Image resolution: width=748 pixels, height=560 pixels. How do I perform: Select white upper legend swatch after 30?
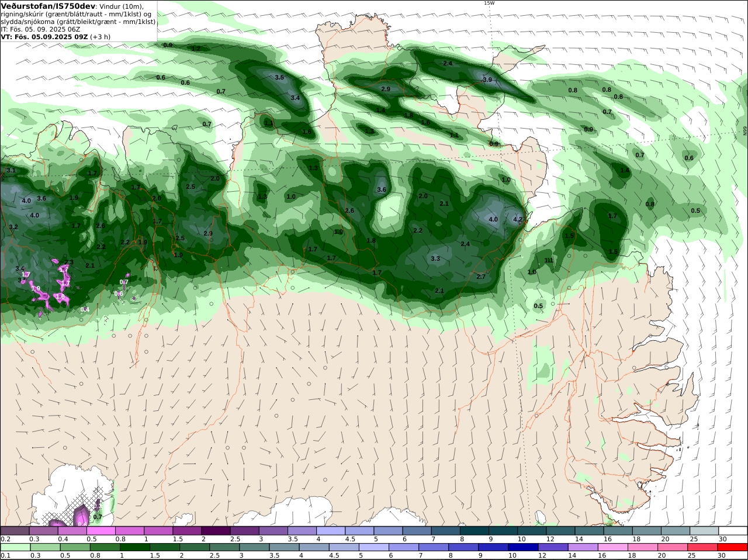[734, 531]
